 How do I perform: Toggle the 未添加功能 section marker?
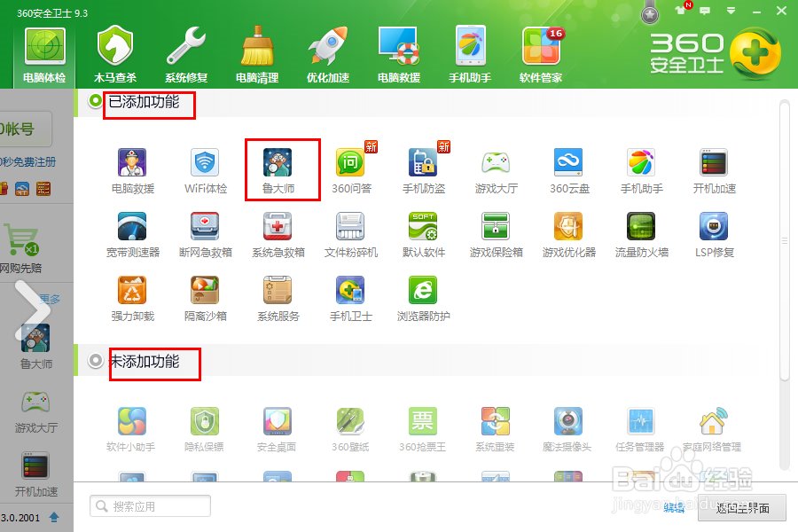pyautogui.click(x=95, y=361)
